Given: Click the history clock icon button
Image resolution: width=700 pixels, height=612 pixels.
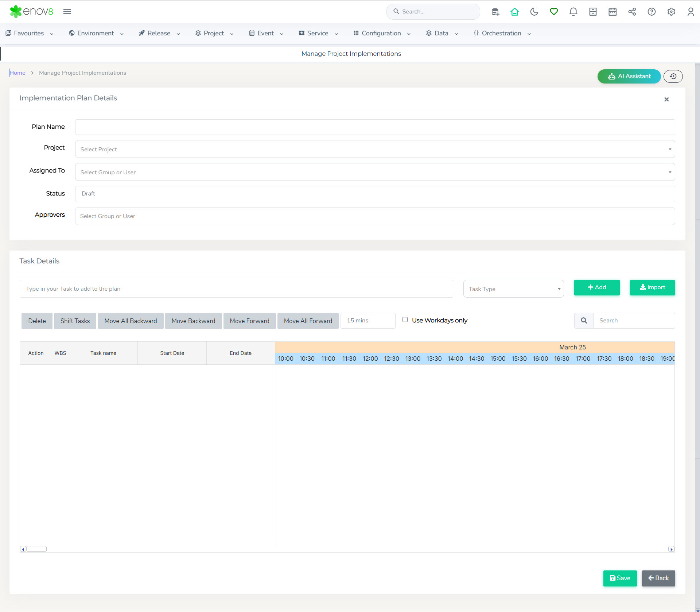Looking at the screenshot, I should tap(673, 76).
